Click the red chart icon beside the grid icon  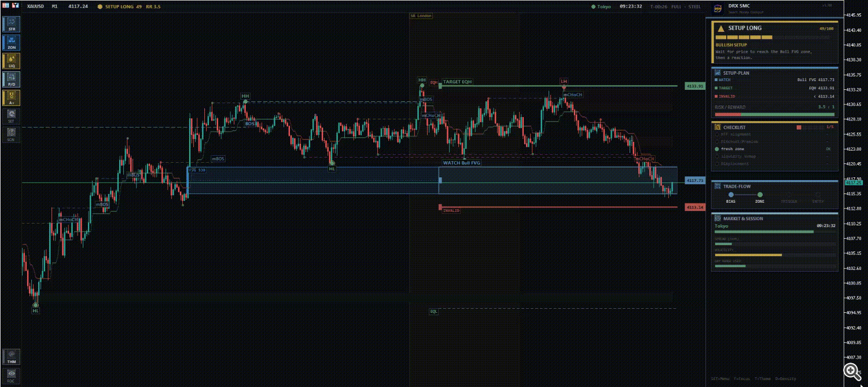pyautogui.click(x=14, y=6)
